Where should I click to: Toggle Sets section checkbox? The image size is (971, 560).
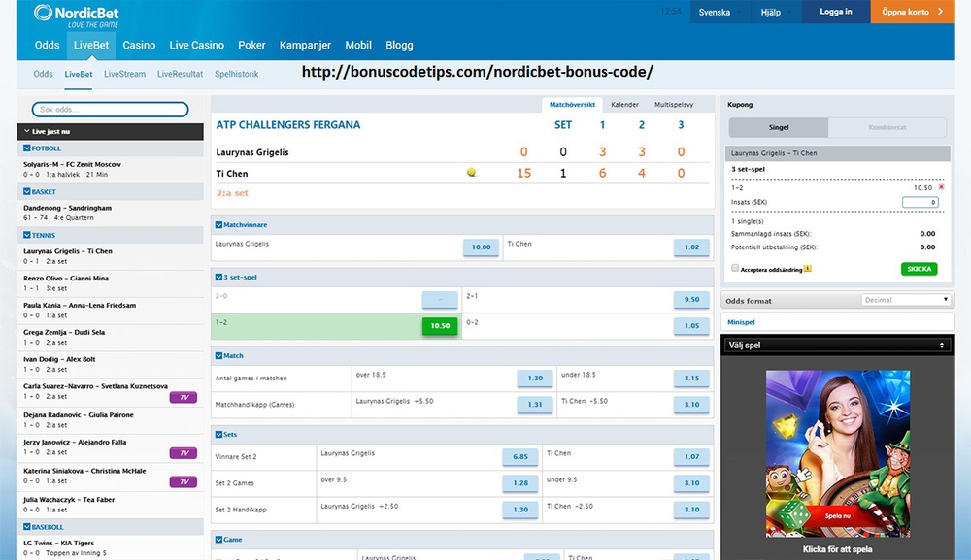pyautogui.click(x=218, y=435)
